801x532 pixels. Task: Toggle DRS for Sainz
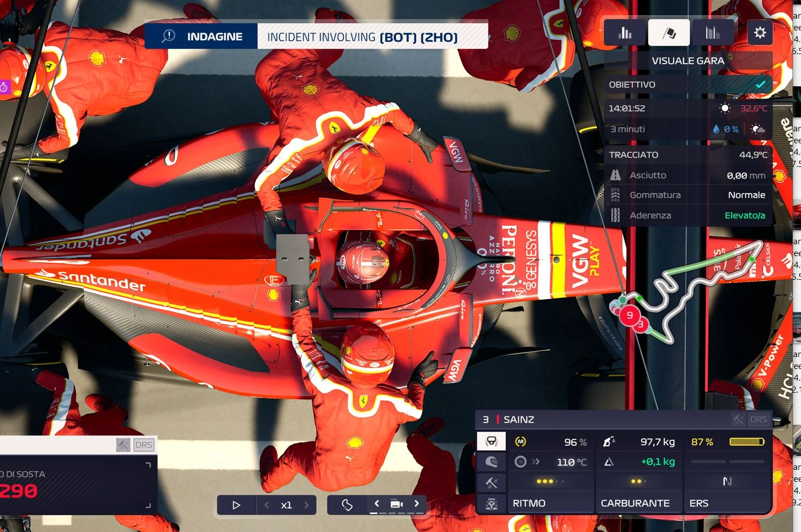[x=759, y=419]
